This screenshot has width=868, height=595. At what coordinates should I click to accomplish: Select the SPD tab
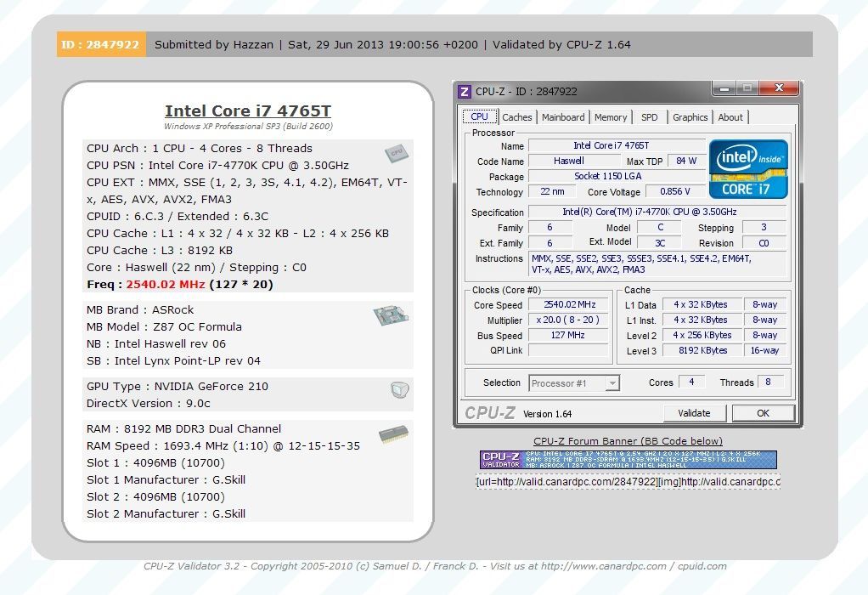[x=650, y=117]
